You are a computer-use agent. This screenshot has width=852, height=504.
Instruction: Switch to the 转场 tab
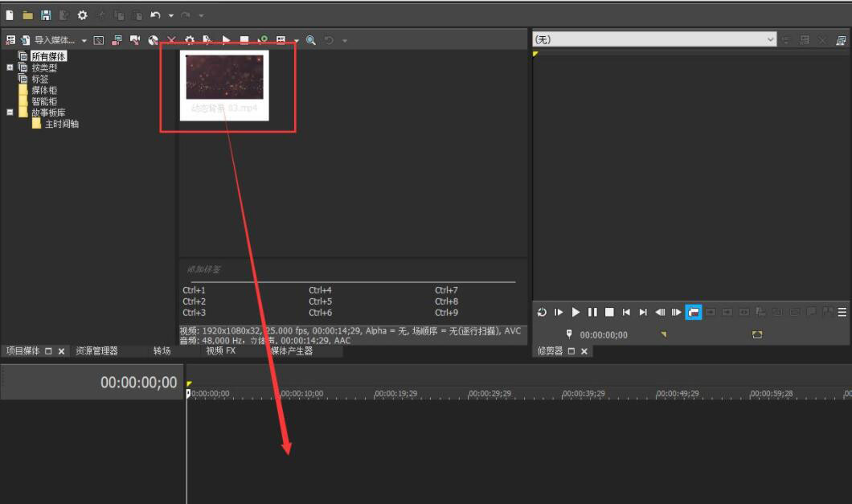pos(161,350)
